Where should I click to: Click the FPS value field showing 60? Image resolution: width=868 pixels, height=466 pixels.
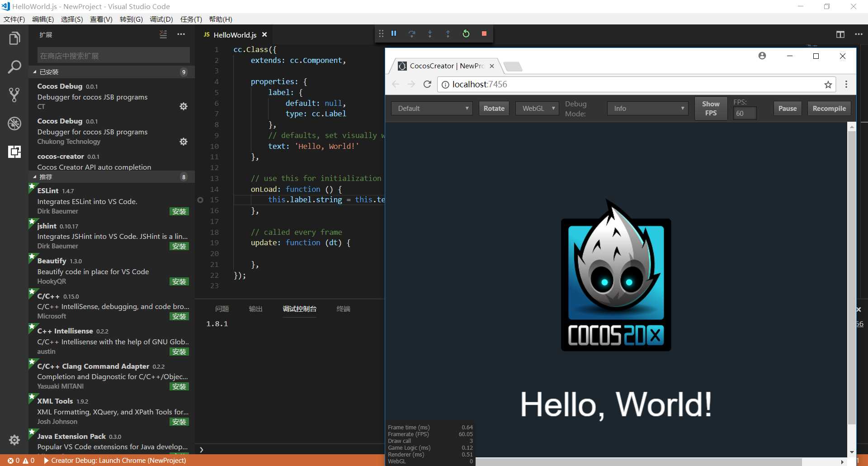click(745, 114)
